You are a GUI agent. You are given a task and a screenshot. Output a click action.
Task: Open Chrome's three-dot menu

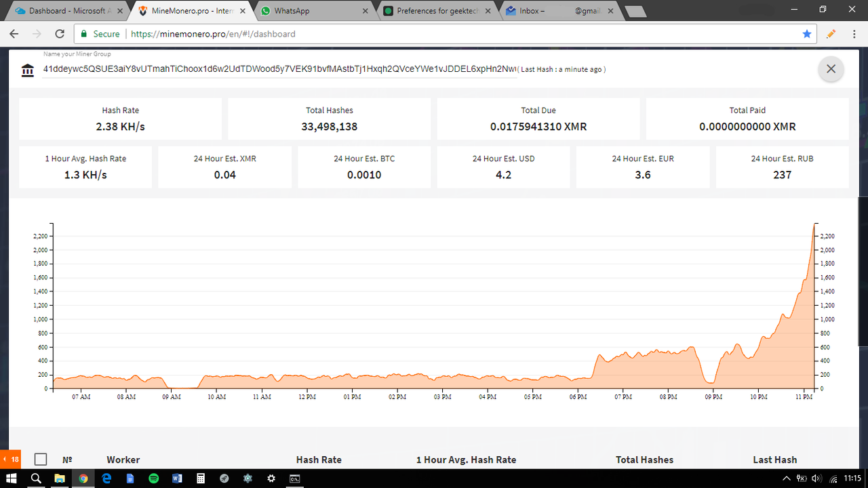(x=853, y=33)
